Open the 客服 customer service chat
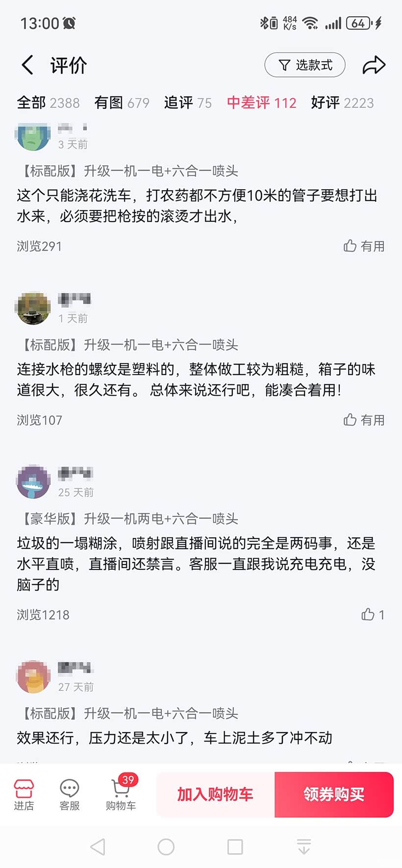402x868 pixels. pos(70,794)
